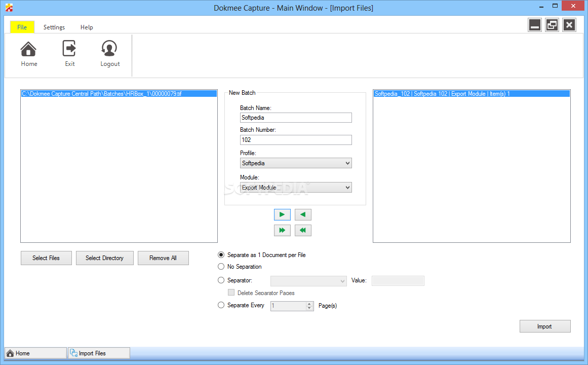This screenshot has width=588, height=365.
Task: Move all files back with double left arrow
Action: pos(303,230)
